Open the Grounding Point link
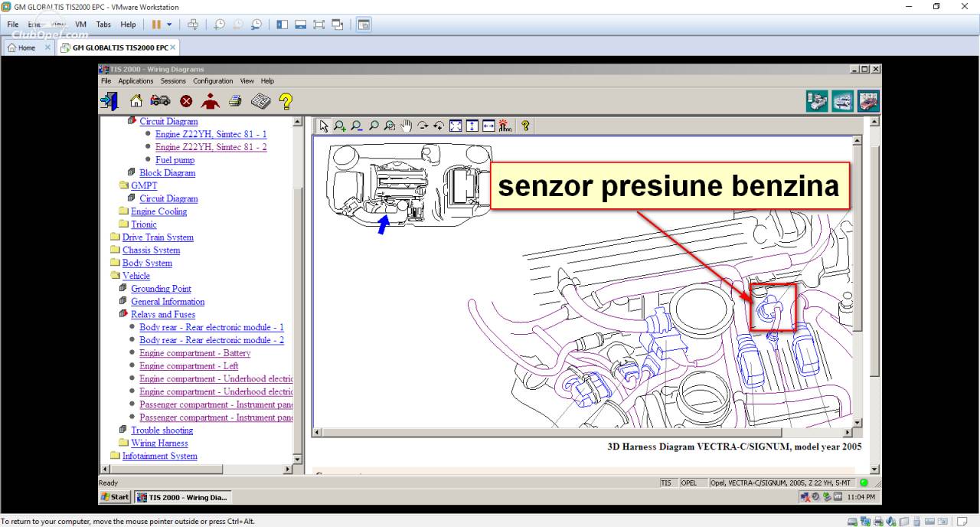 pyautogui.click(x=161, y=289)
